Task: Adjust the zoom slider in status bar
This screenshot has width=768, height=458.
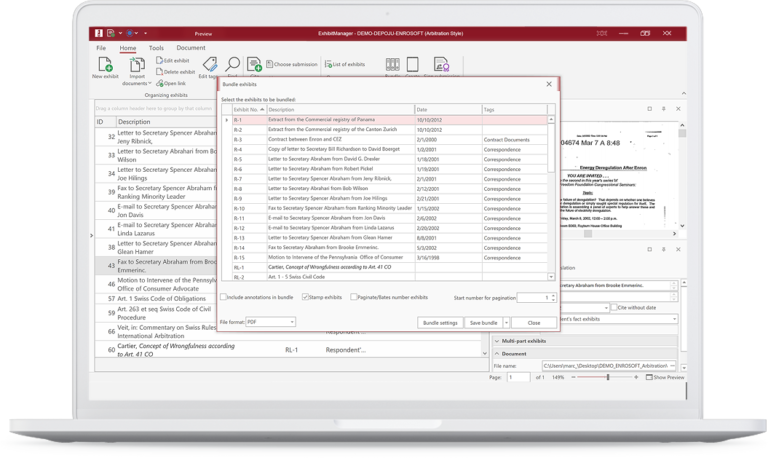Action: click(x=607, y=377)
